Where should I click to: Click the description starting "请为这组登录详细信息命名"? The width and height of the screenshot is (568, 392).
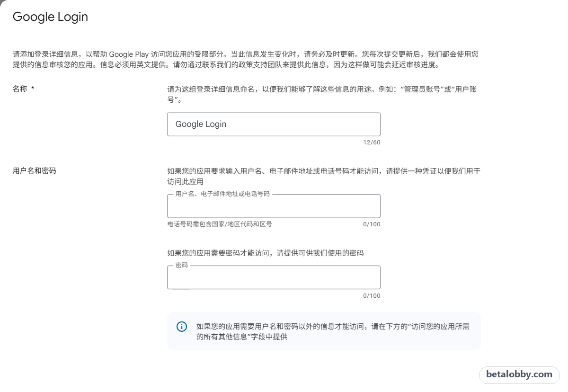(x=322, y=94)
